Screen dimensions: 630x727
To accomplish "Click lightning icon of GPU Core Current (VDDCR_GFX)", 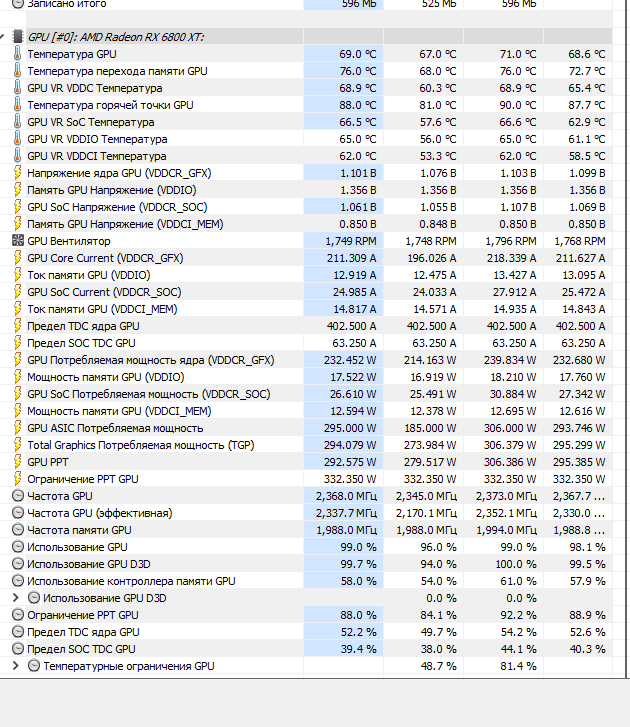I will coord(18,258).
